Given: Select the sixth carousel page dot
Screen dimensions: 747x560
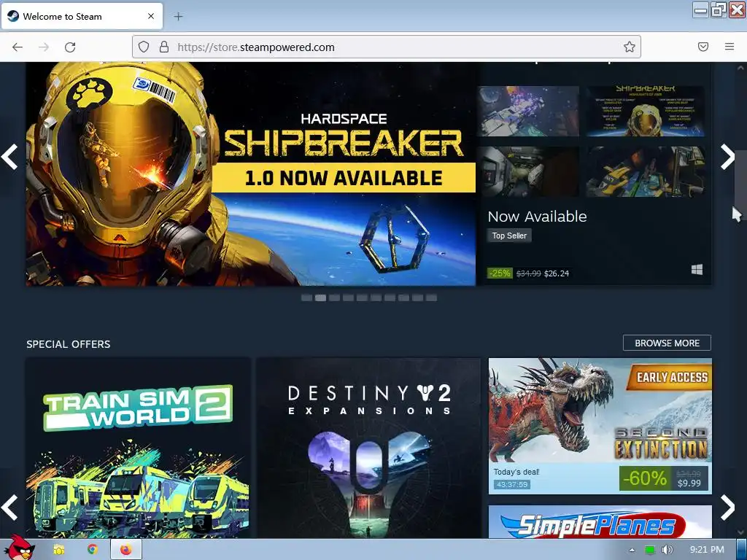Looking at the screenshot, I should (x=376, y=298).
